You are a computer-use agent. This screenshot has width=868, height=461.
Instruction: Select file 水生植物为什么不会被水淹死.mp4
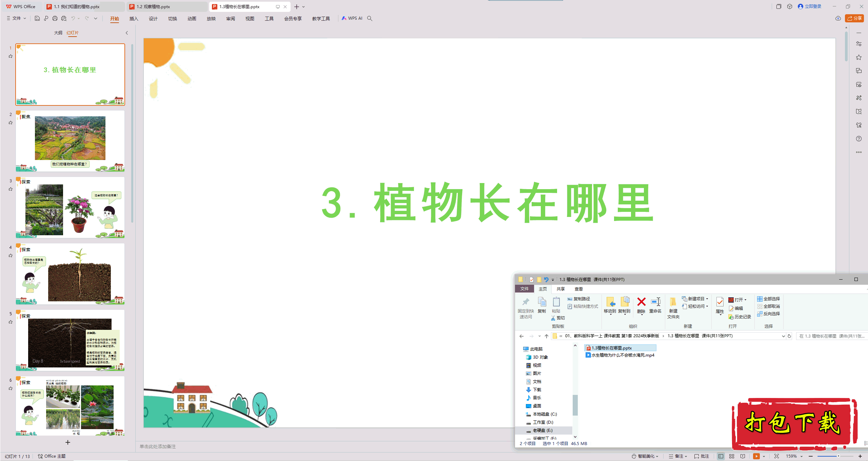(x=620, y=355)
